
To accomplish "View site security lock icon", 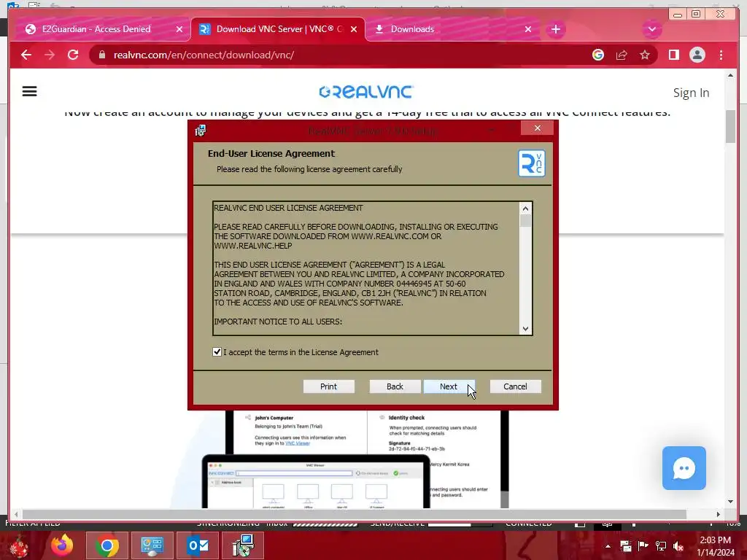I will [102, 55].
